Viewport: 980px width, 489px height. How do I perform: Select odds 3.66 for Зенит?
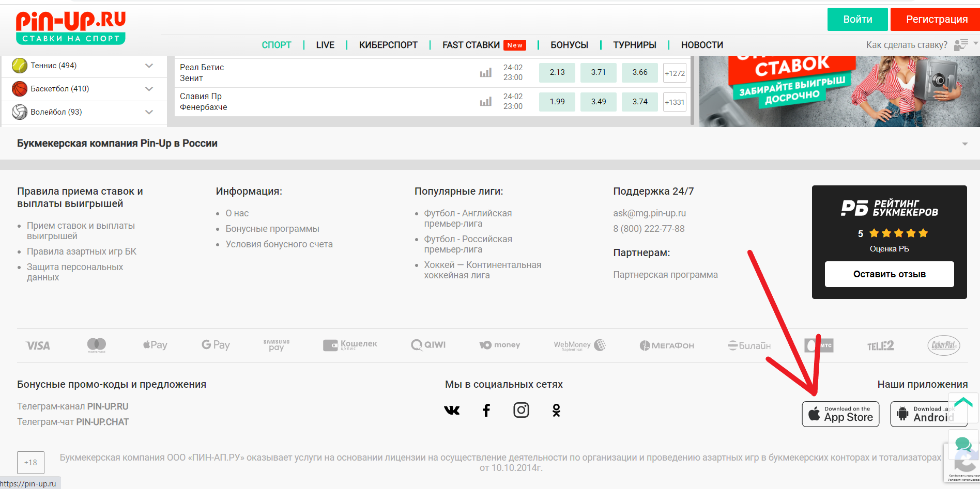640,73
